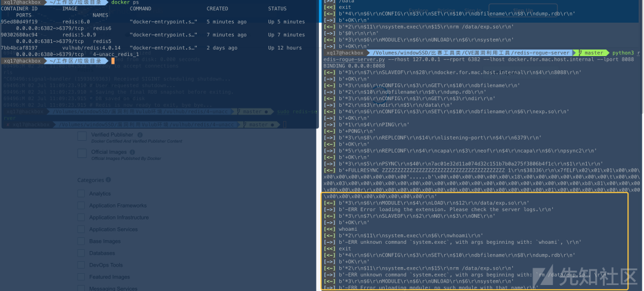Click 'Error loading the extension' line

coord(439,209)
